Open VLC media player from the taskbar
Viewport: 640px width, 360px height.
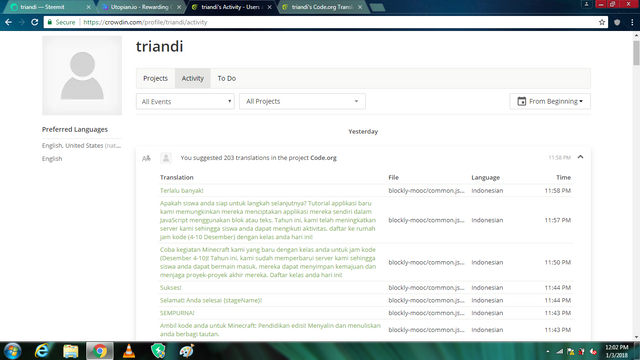(x=129, y=351)
